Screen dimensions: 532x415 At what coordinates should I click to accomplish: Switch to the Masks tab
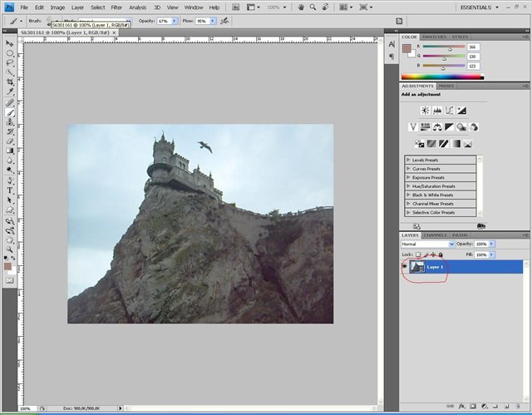[446, 86]
